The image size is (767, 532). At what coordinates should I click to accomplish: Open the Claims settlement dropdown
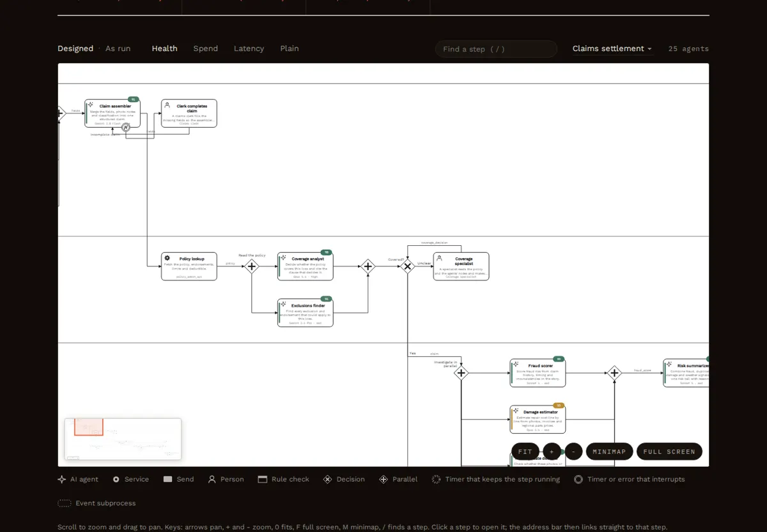(612, 49)
